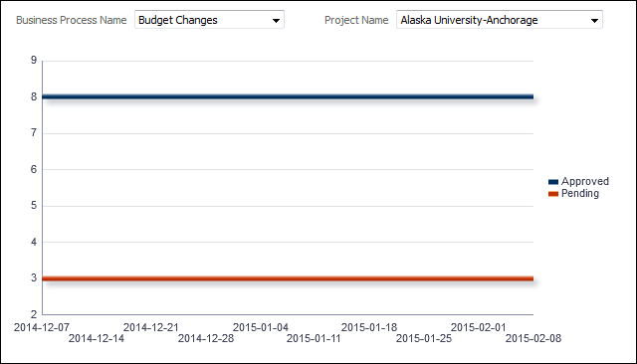Click the orange Pending legend swatch

[553, 194]
